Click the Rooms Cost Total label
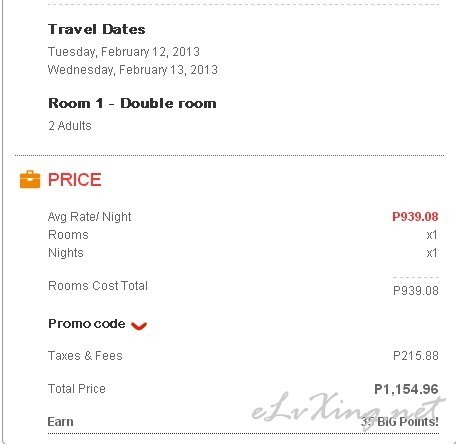 pos(98,286)
